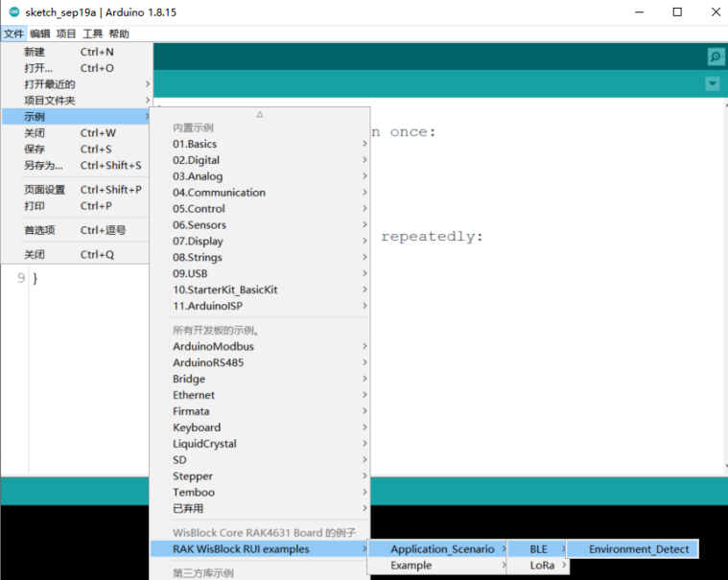Open the Example submenu

pos(436,566)
